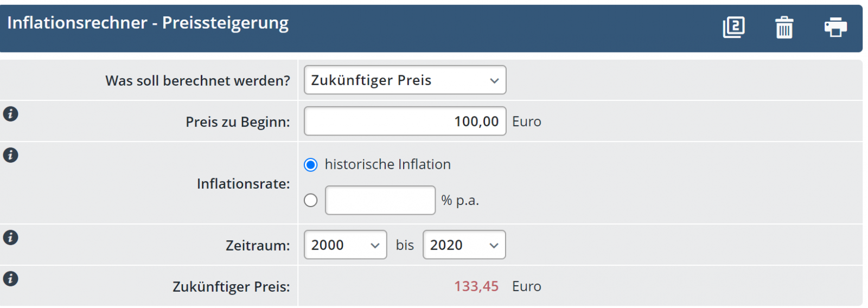Open info icon beside Preis zu Beginn
This screenshot has width=868, height=308.
11,114
